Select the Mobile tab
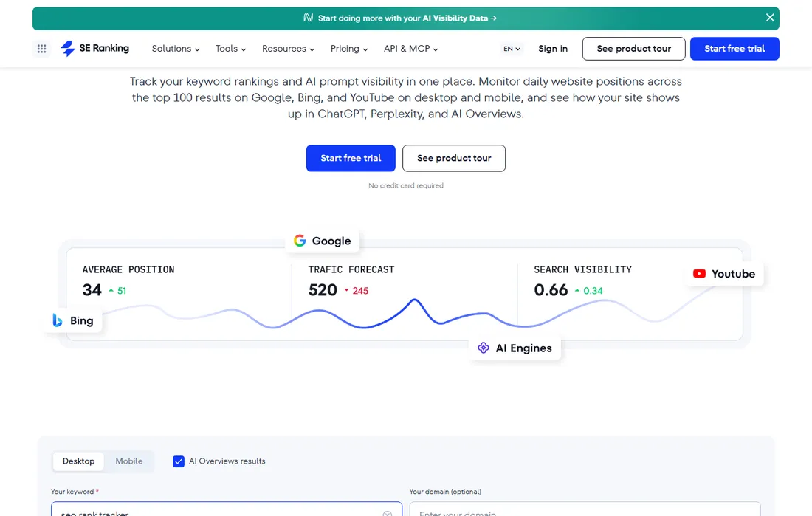The width and height of the screenshot is (812, 516). click(x=129, y=461)
